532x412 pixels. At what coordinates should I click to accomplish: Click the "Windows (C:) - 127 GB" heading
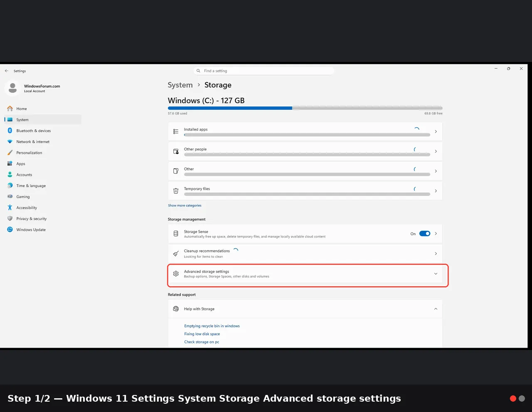[x=206, y=101]
